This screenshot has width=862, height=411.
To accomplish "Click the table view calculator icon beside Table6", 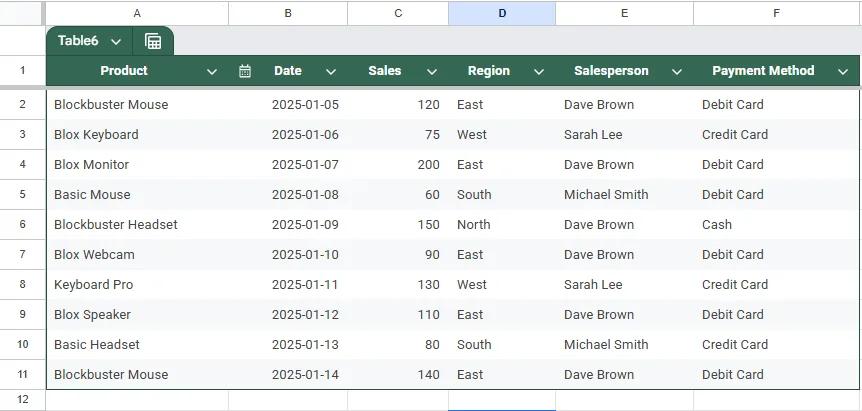I will (x=153, y=41).
